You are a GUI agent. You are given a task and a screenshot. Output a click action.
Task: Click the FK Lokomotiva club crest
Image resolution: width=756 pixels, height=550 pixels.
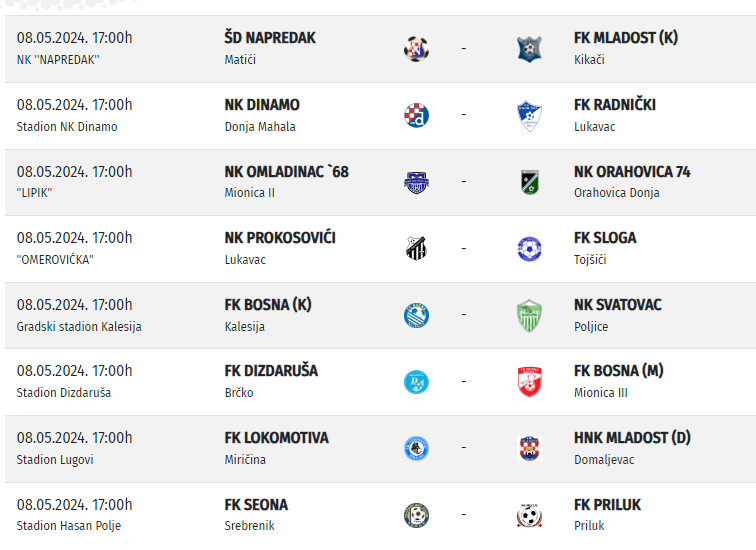pos(416,448)
